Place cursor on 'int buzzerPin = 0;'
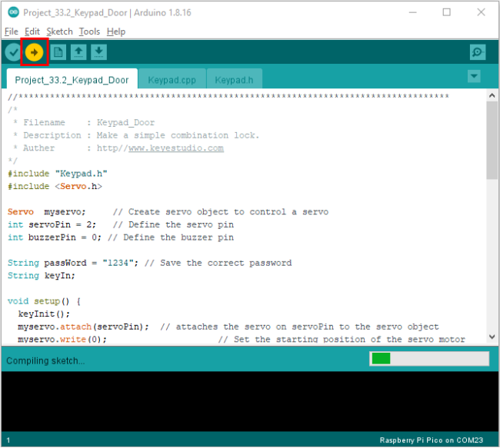The height and width of the screenshot is (448, 500). tap(54, 237)
